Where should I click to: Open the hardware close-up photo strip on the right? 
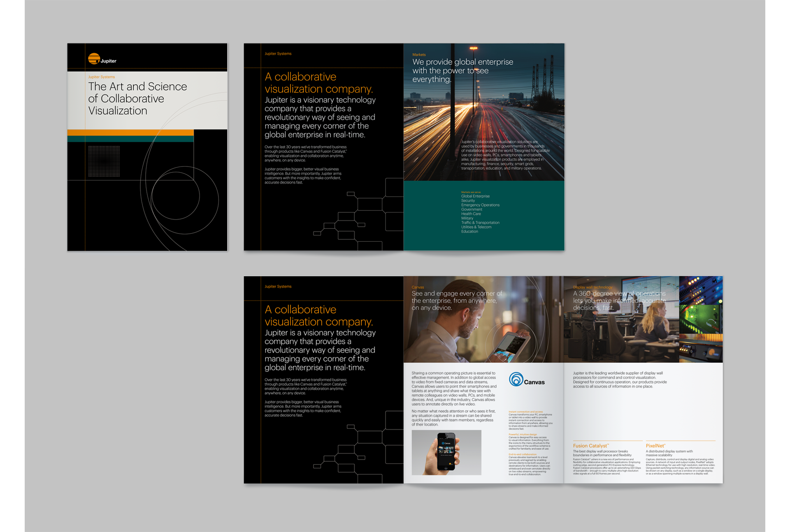pos(701,319)
